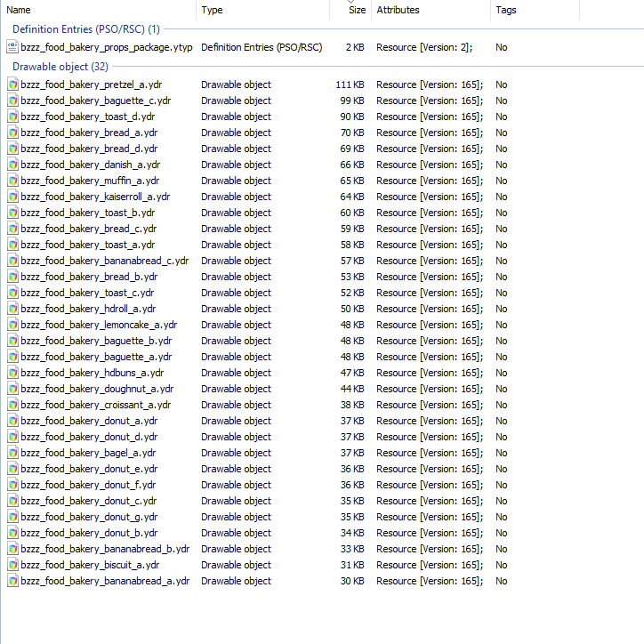Sort by the Attributes column header
This screenshot has height=644, width=644.
[431, 10]
